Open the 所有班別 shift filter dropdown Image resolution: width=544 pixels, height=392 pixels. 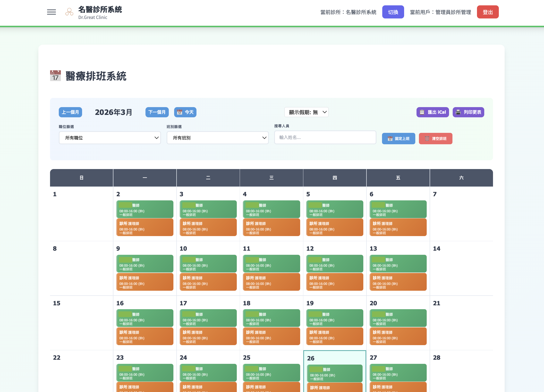[x=217, y=138]
